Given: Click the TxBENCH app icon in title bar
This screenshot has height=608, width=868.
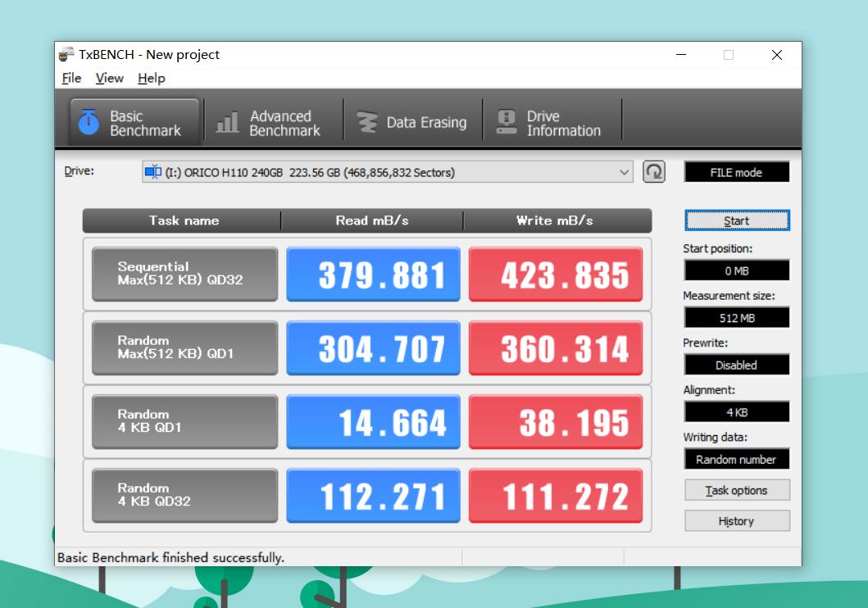Looking at the screenshot, I should 67,55.
